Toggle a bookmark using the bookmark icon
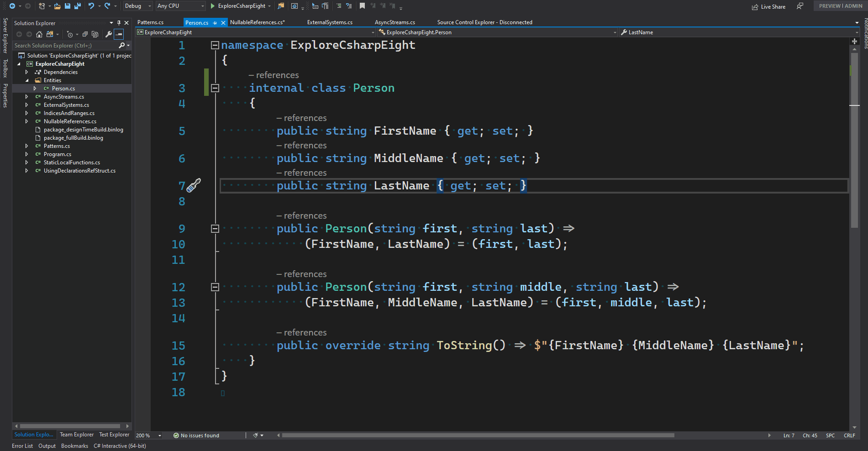Image resolution: width=868 pixels, height=451 pixels. pyautogui.click(x=362, y=6)
